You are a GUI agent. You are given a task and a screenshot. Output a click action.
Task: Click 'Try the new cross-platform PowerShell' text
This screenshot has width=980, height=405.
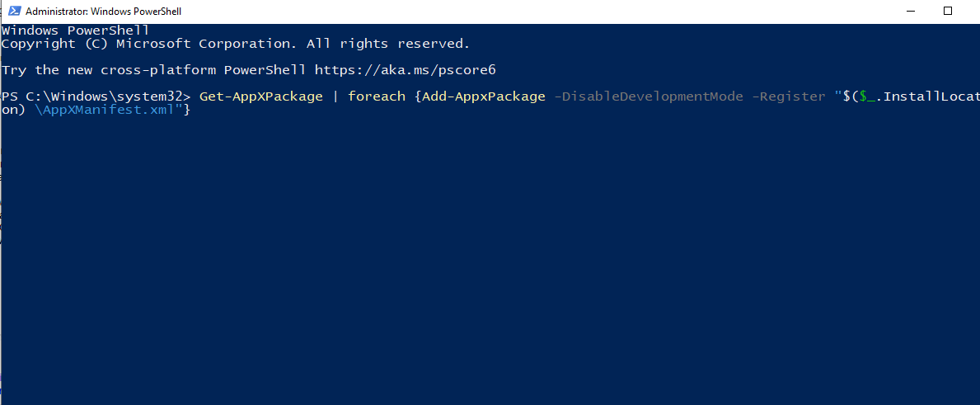coord(153,70)
